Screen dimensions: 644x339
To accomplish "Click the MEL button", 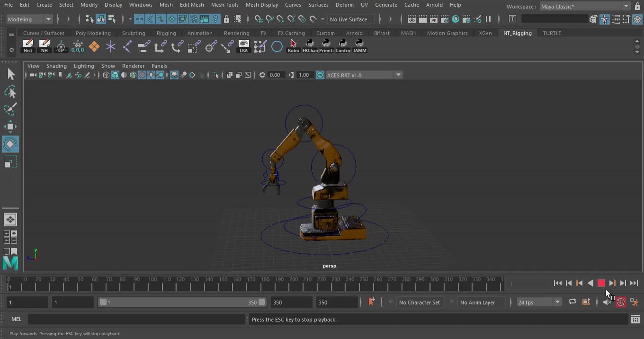I will pos(16,319).
